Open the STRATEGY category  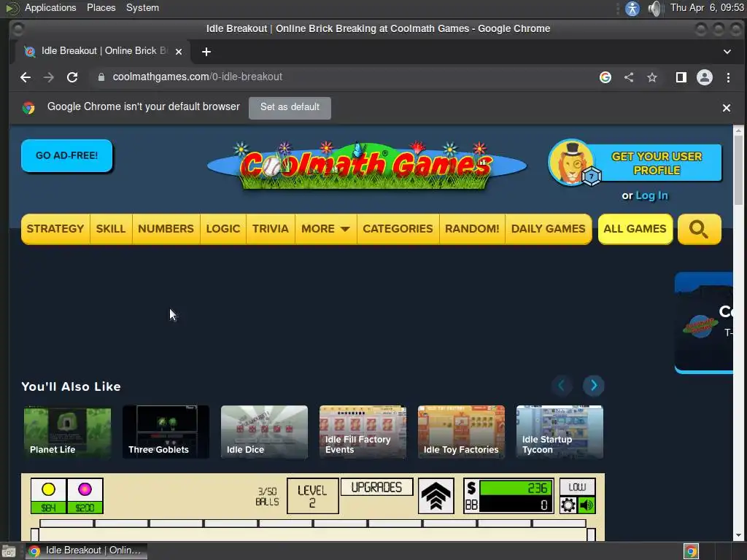click(55, 229)
